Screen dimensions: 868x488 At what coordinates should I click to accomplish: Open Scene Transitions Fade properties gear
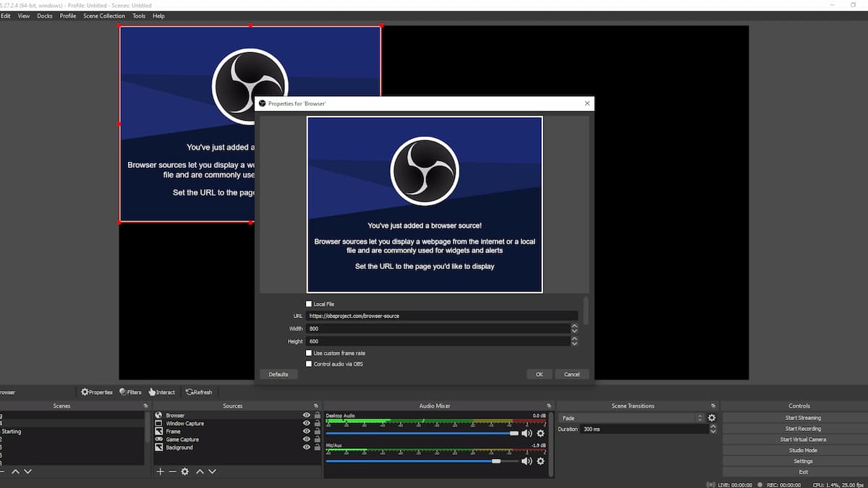point(712,418)
